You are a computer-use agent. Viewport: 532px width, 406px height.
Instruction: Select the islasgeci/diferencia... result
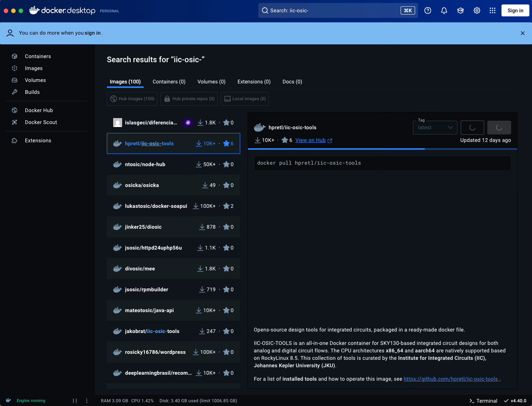pos(173,123)
